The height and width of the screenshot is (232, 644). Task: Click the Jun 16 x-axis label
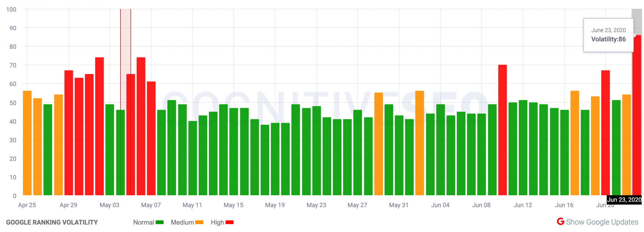(564, 205)
